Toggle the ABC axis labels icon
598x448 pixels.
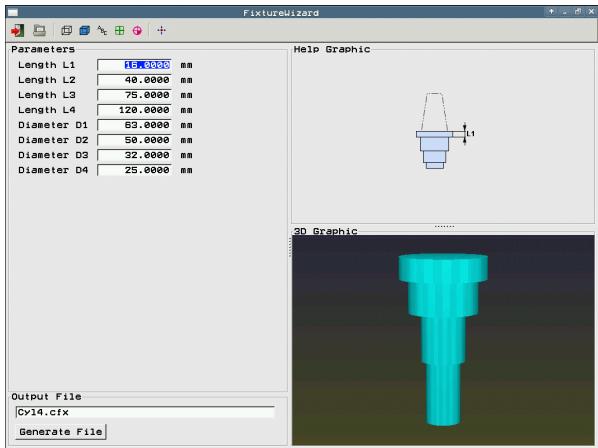click(102, 31)
